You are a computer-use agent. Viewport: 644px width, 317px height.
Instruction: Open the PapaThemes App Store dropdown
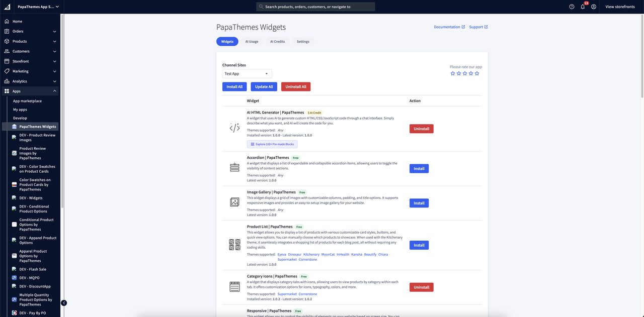coord(36,6)
